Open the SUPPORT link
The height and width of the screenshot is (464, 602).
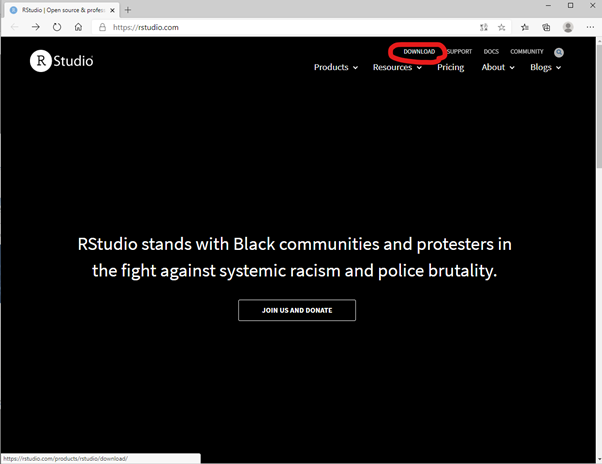[x=459, y=52]
